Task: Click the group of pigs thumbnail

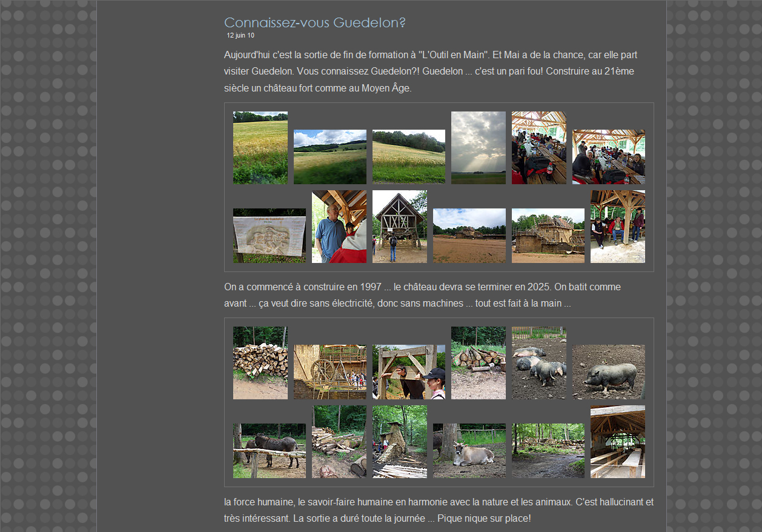Action: pos(538,362)
